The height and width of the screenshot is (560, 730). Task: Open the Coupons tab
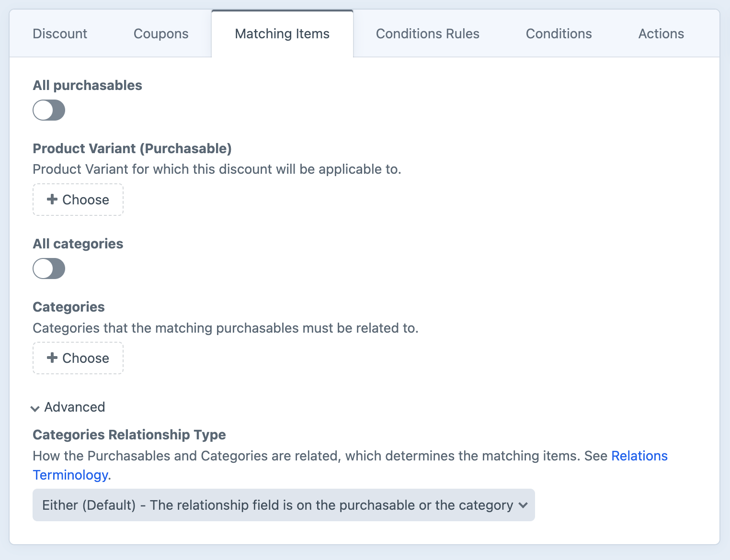tap(161, 34)
